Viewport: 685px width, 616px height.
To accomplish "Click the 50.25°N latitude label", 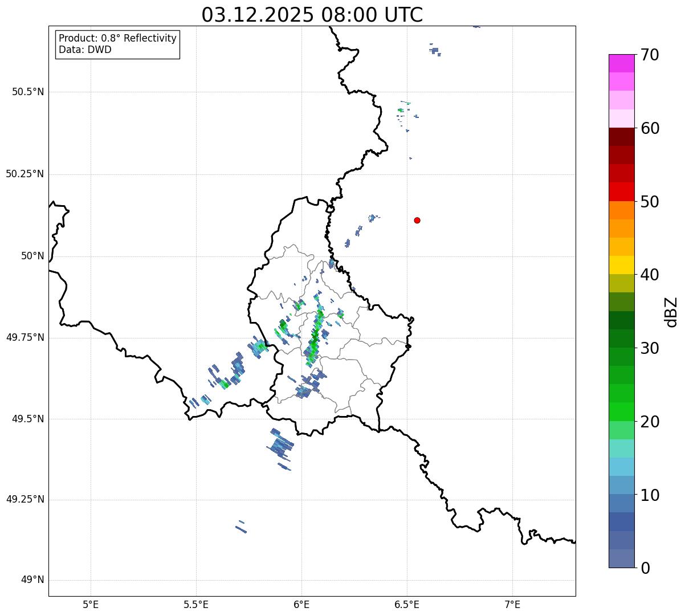I will point(25,174).
